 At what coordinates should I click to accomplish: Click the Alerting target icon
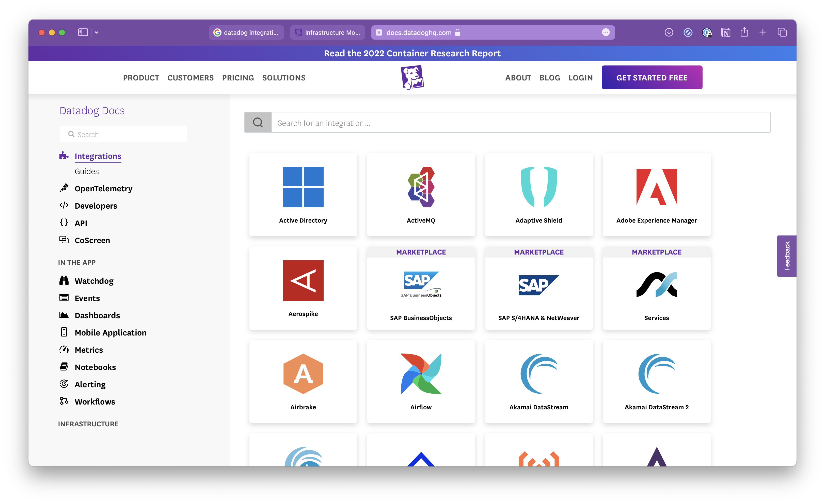click(x=64, y=384)
